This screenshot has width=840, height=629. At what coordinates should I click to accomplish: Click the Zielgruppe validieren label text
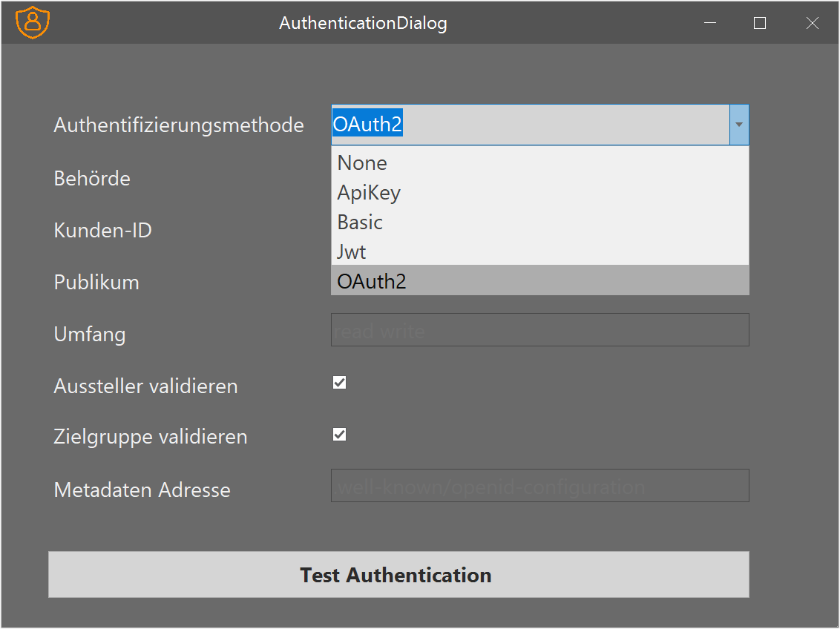point(151,436)
